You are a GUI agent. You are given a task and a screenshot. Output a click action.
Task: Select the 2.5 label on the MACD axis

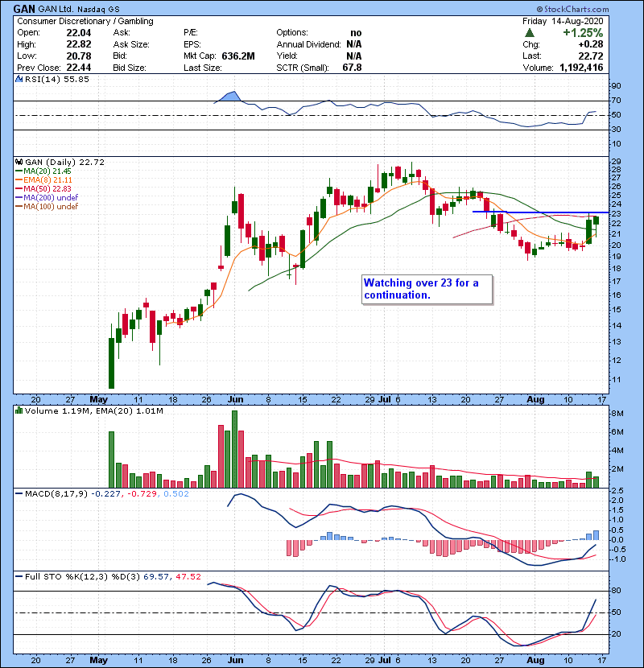pos(617,491)
